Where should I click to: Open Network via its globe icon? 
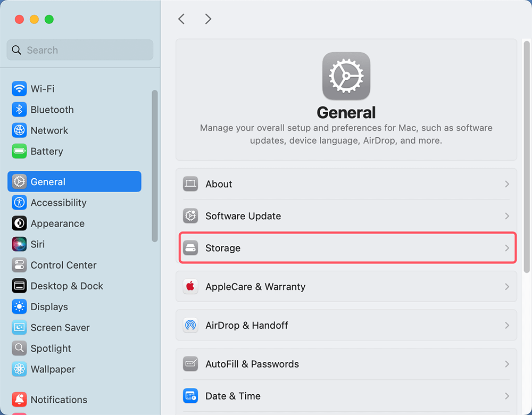(x=18, y=130)
